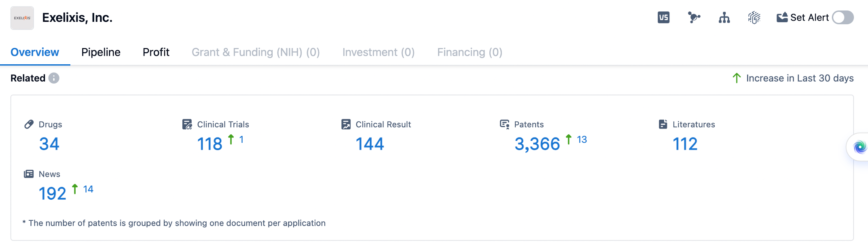Open the network graph icon
Viewport: 868px width, 245px height.
pyautogui.click(x=694, y=17)
